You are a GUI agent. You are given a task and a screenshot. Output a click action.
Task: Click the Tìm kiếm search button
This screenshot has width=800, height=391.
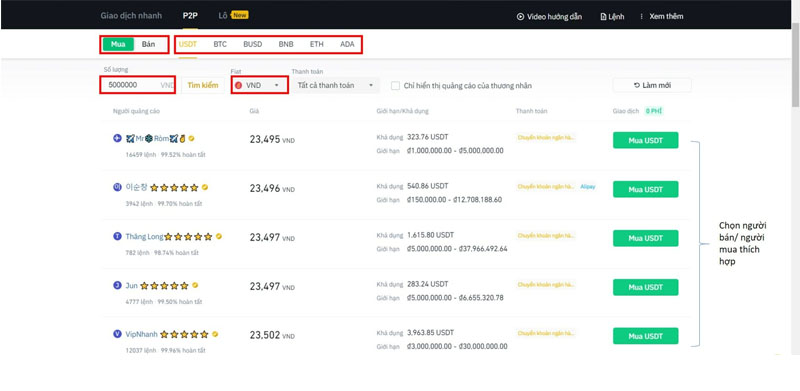coord(203,85)
